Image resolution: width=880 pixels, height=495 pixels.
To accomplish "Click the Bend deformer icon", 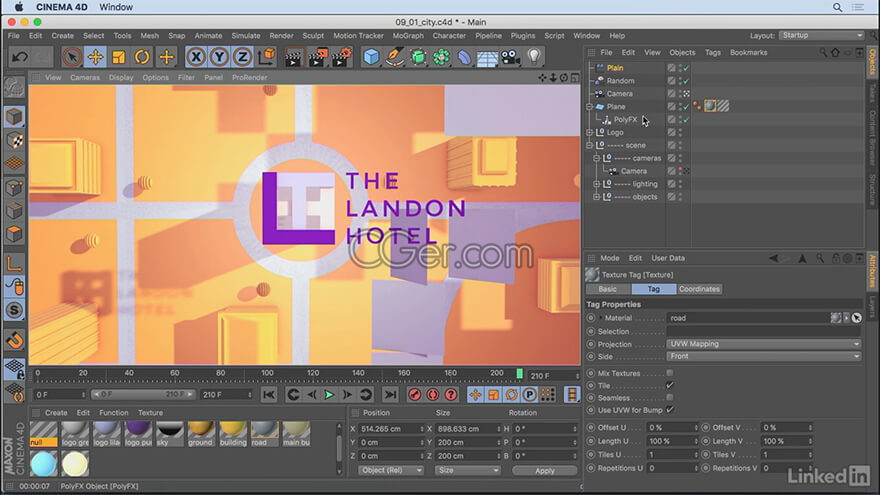I will (465, 57).
